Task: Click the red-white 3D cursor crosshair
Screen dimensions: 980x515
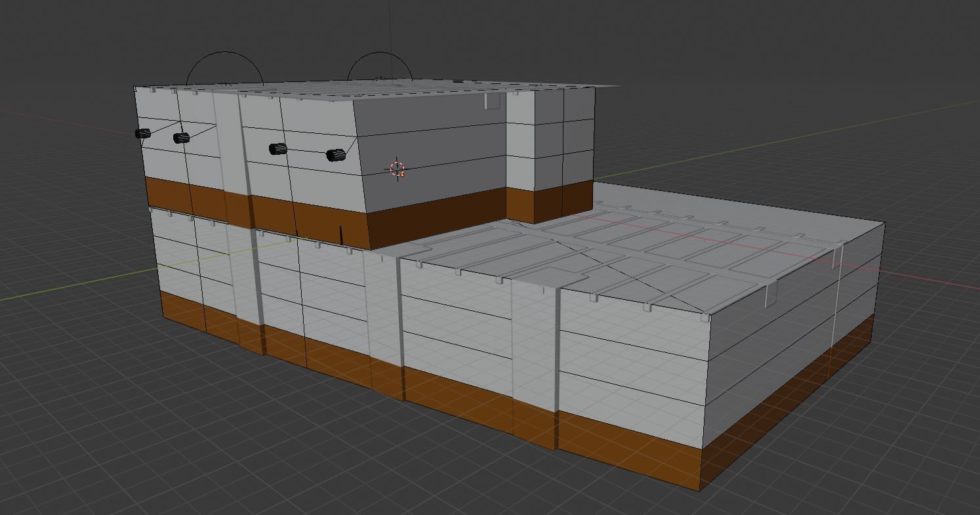Action: [398, 169]
